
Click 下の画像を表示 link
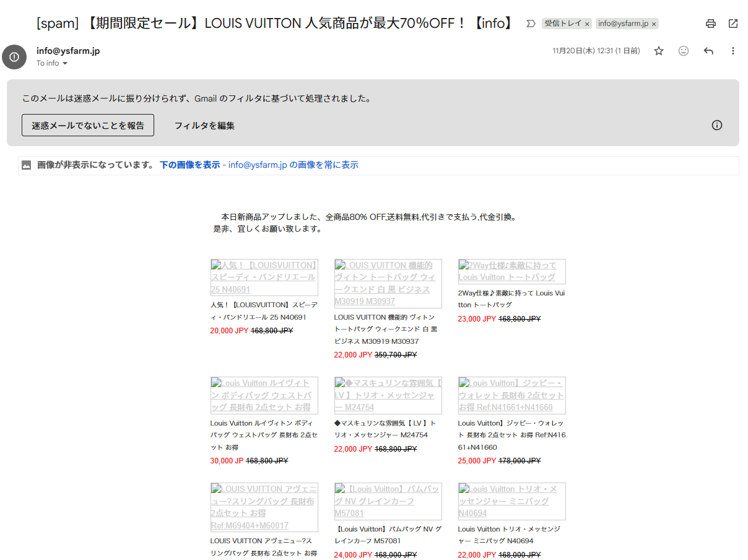[189, 165]
